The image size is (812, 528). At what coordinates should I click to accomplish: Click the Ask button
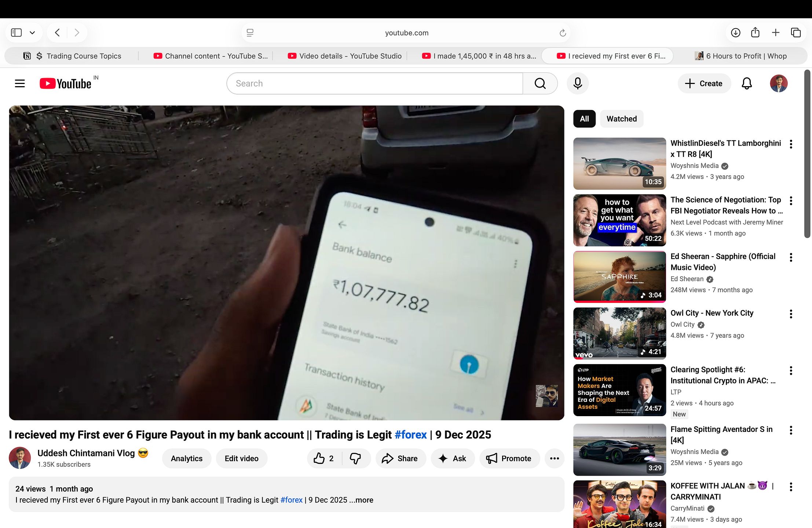[453, 458]
